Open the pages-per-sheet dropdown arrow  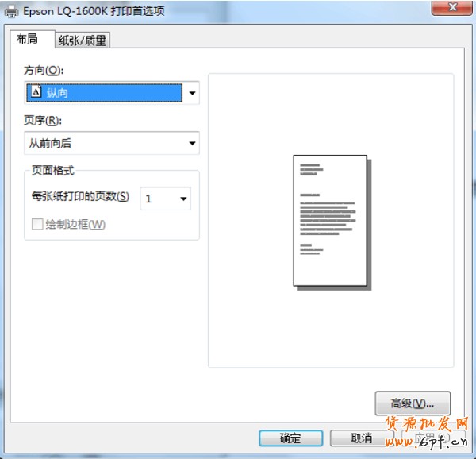182,199
